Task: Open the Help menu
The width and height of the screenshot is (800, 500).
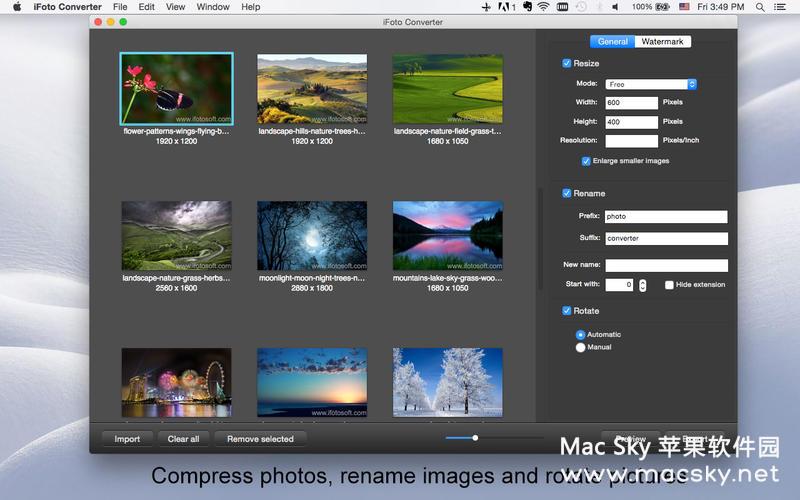Action: [251, 7]
